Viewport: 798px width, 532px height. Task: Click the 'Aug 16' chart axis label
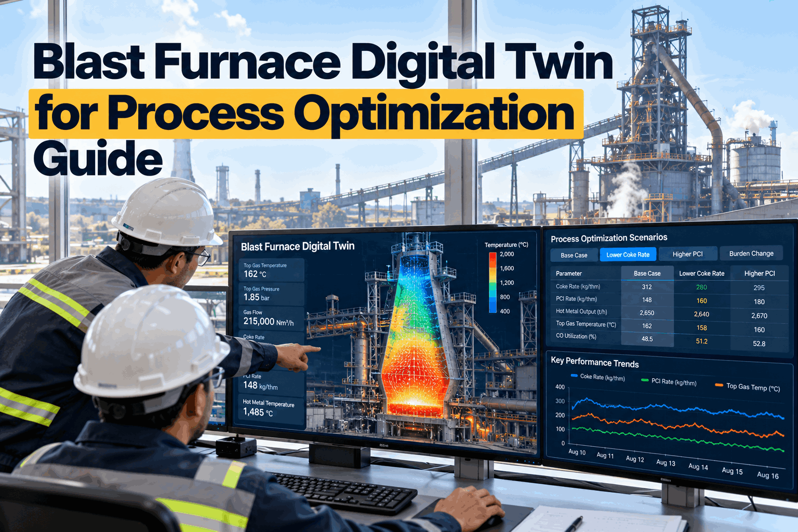click(x=768, y=475)
